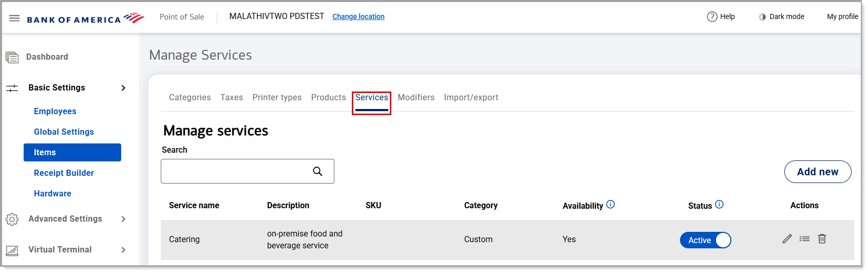Click the Help text link

coord(727,16)
